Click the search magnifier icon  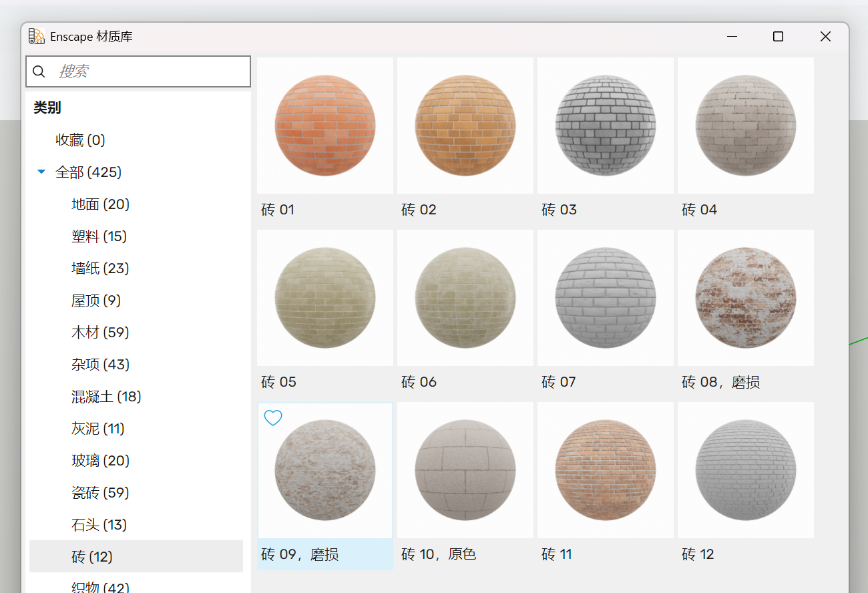click(x=39, y=71)
